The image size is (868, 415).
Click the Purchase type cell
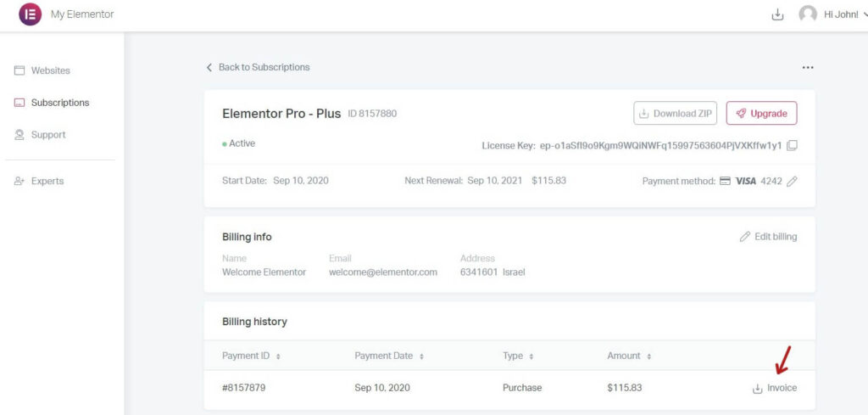click(522, 388)
